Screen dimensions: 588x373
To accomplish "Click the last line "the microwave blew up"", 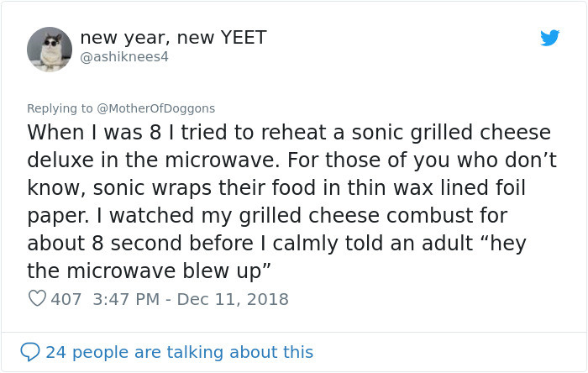I will coord(149,271).
